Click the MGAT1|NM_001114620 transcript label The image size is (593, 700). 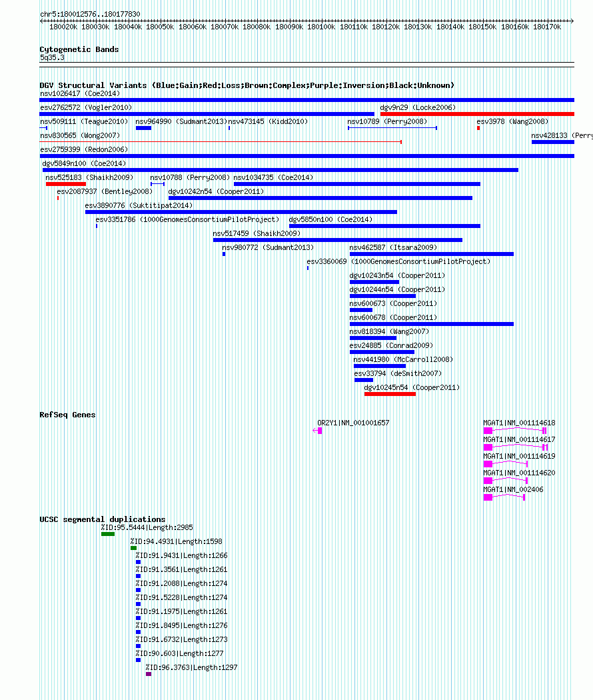[x=520, y=473]
